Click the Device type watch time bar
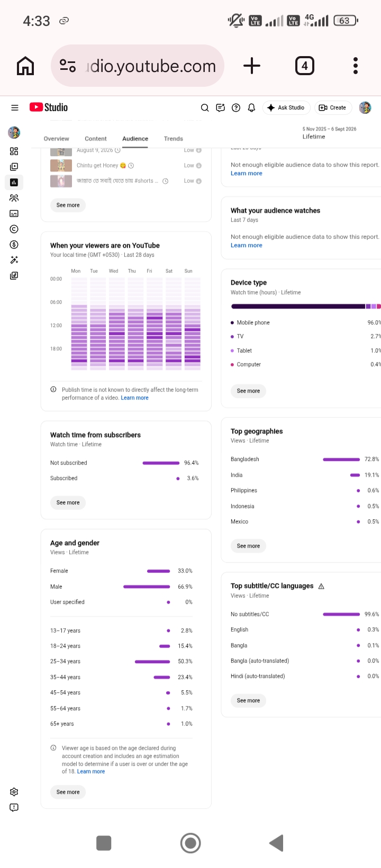The image size is (381, 868). pyautogui.click(x=306, y=306)
